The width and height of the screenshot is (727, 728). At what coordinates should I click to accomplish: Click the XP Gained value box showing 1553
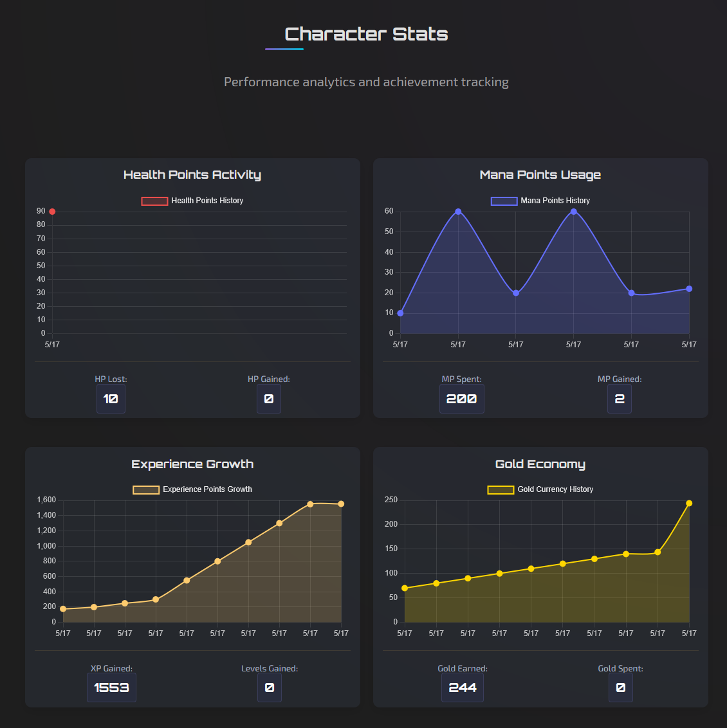[x=111, y=687]
